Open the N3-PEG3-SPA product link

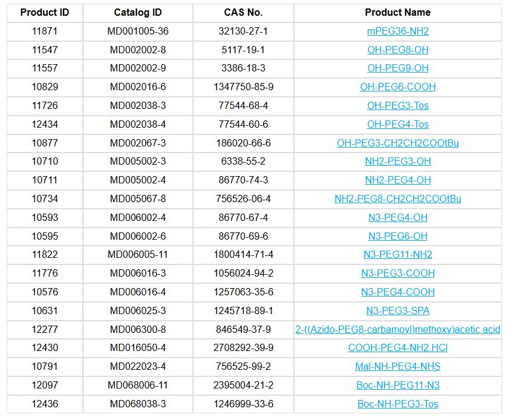(x=398, y=310)
